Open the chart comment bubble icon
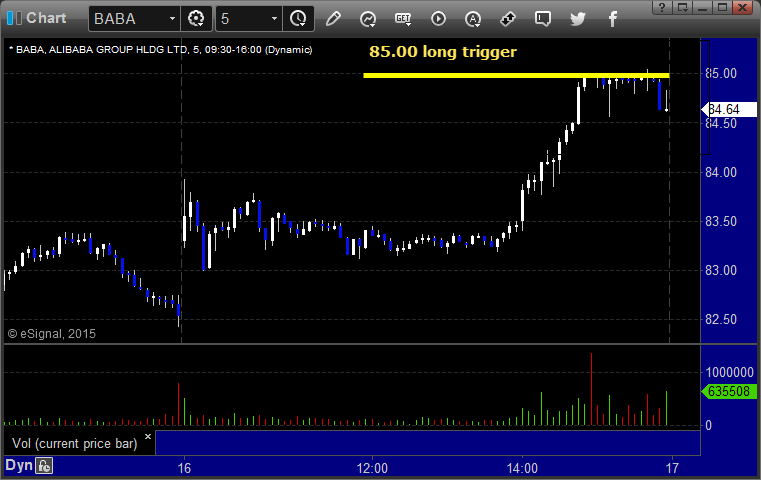Screen dimensions: 761x480 coord(543,19)
